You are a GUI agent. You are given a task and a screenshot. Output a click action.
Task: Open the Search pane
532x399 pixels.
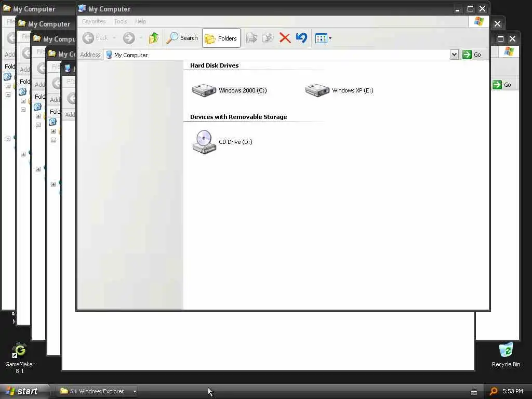pos(182,38)
